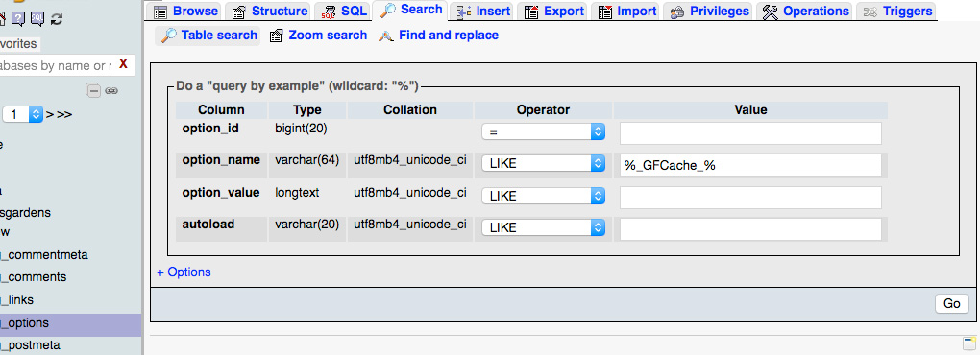Click the sticky note icon at bottom right
Viewport: 980px width, 355px height.
pyautogui.click(x=969, y=343)
